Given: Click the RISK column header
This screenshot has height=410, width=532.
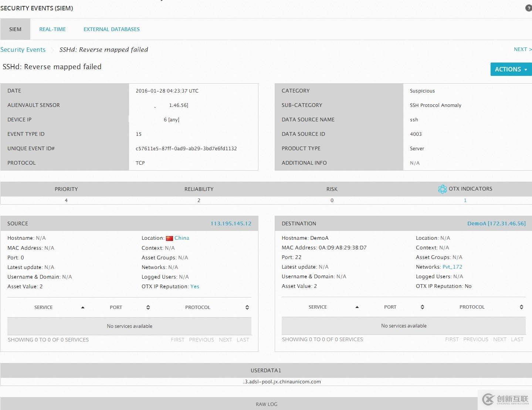Looking at the screenshot, I should tap(332, 189).
